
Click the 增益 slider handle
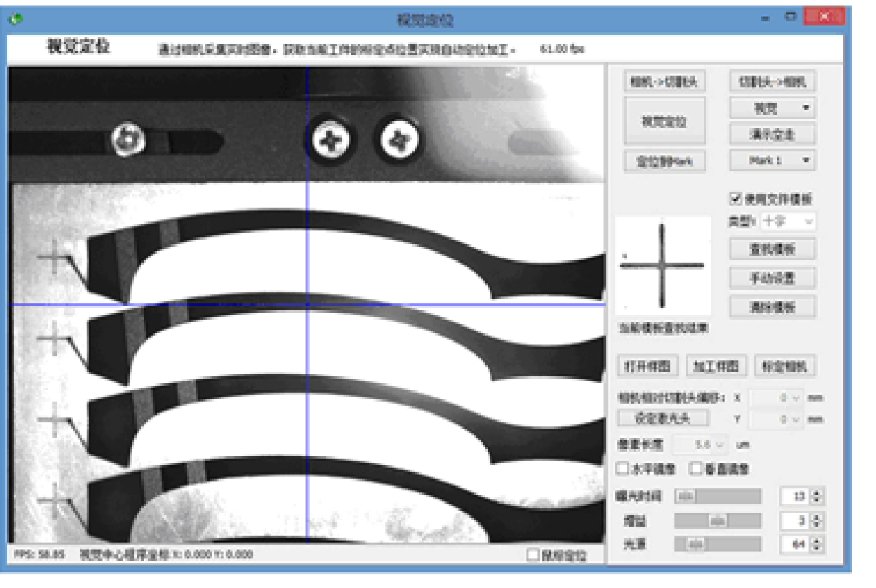point(718,521)
